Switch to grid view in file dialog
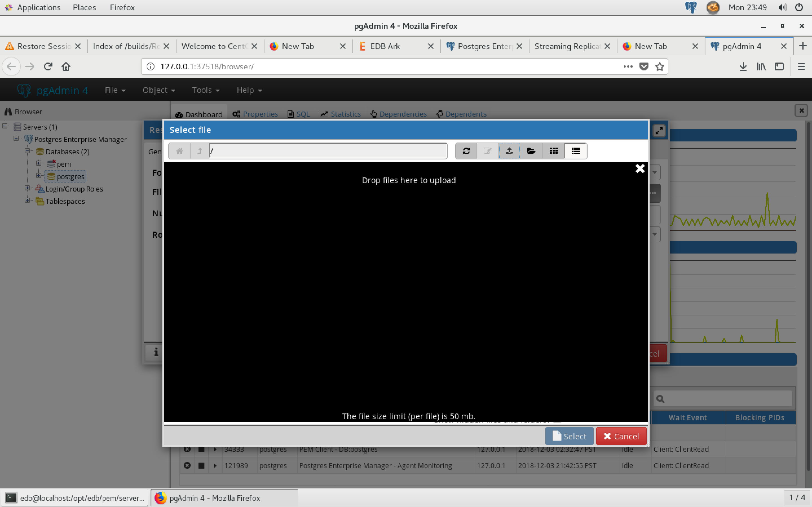The width and height of the screenshot is (812, 507). pos(554,151)
